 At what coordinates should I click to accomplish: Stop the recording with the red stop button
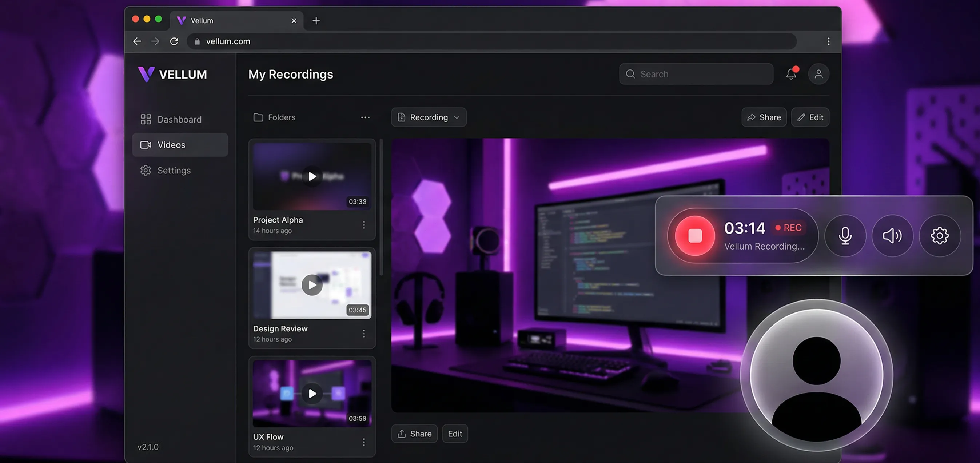point(695,235)
